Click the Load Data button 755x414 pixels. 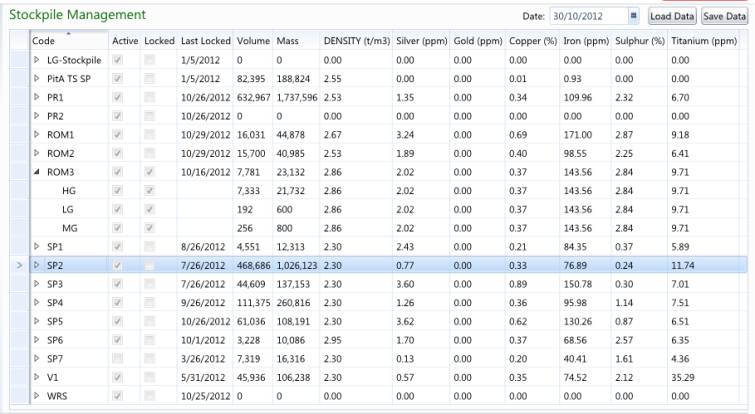[x=672, y=16]
